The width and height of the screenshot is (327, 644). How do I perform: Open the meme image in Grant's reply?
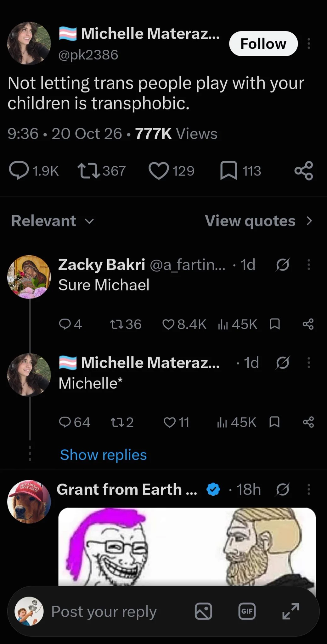[187, 547]
